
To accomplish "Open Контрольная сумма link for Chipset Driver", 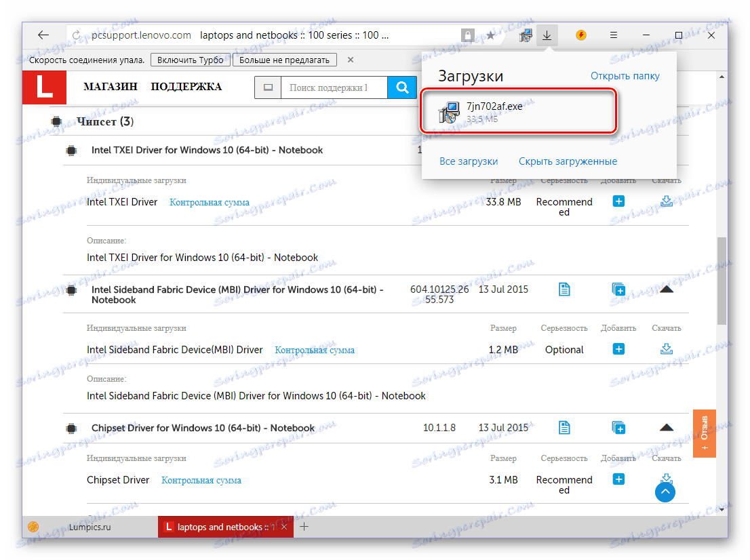I will [201, 480].
